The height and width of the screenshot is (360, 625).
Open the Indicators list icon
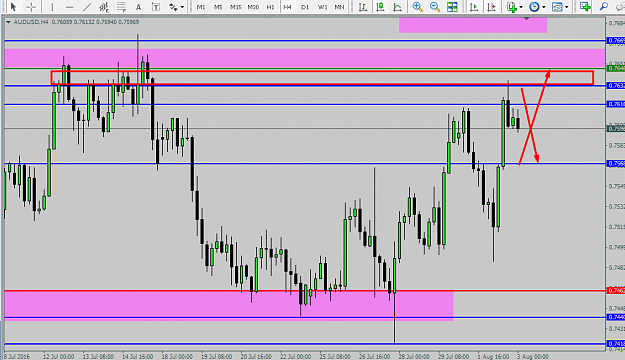[512, 7]
